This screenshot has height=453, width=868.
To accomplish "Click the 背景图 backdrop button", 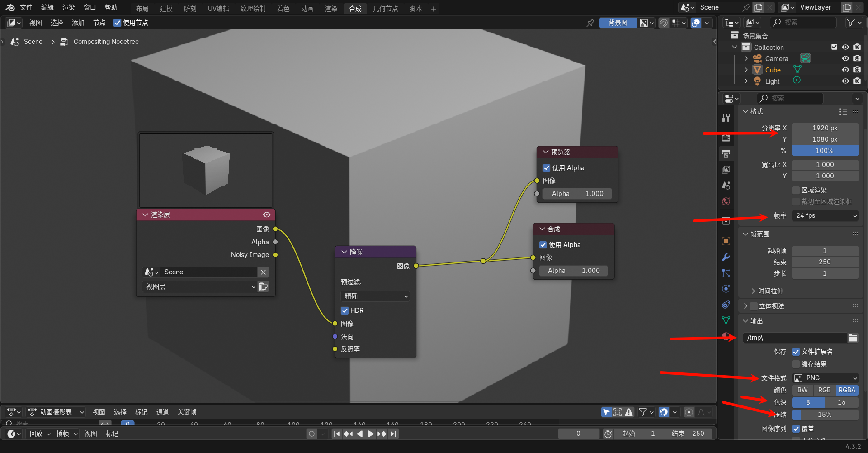I will click(x=618, y=23).
